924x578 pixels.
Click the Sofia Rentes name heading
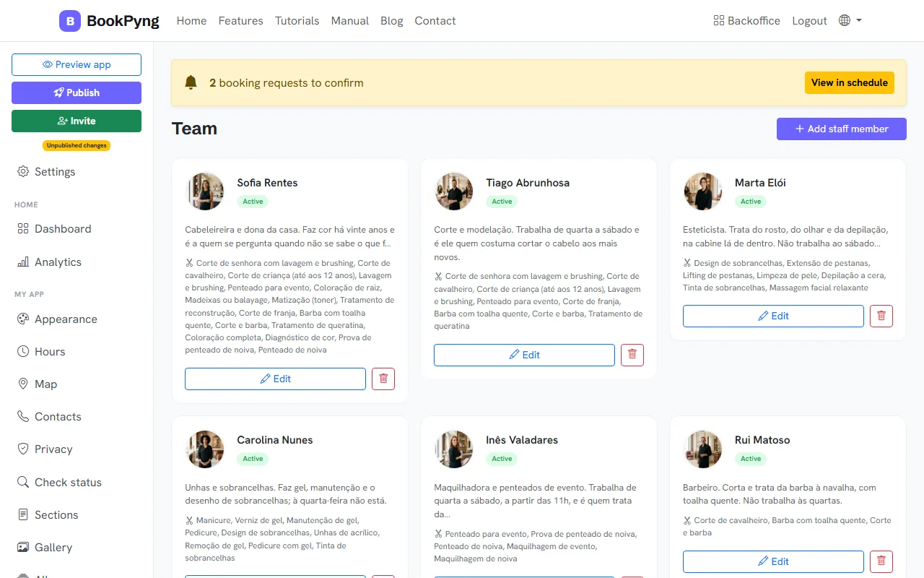pyautogui.click(x=267, y=183)
